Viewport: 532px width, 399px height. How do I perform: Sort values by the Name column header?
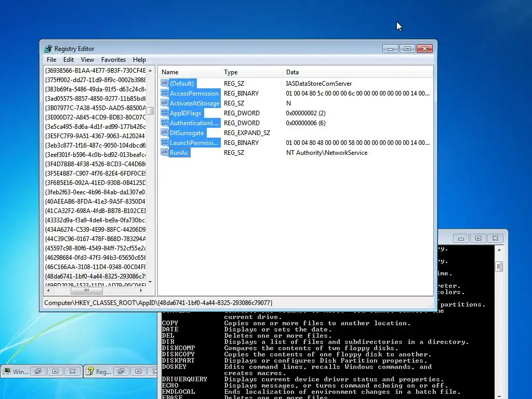tap(189, 72)
